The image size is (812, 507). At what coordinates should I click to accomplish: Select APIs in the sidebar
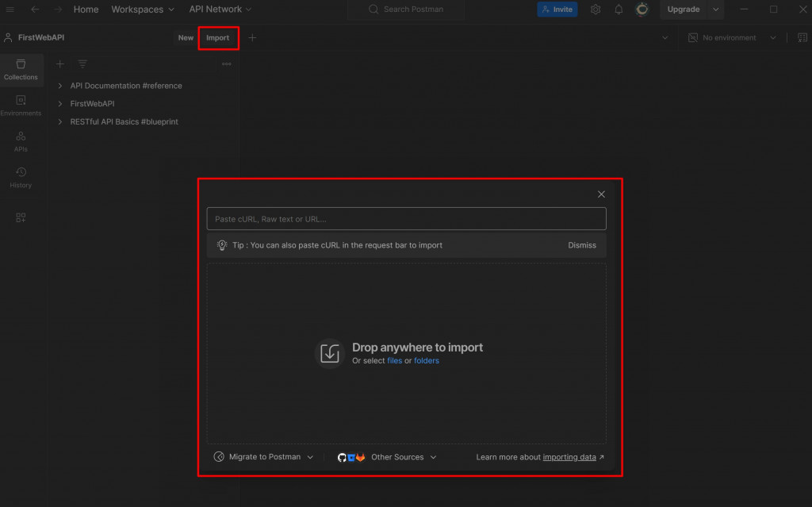[21, 141]
